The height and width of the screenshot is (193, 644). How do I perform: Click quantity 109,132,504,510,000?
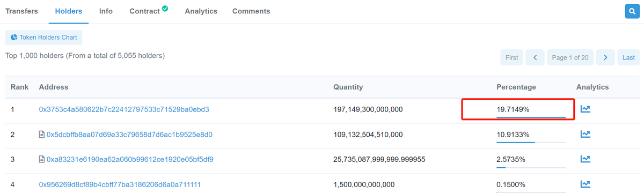pos(368,135)
